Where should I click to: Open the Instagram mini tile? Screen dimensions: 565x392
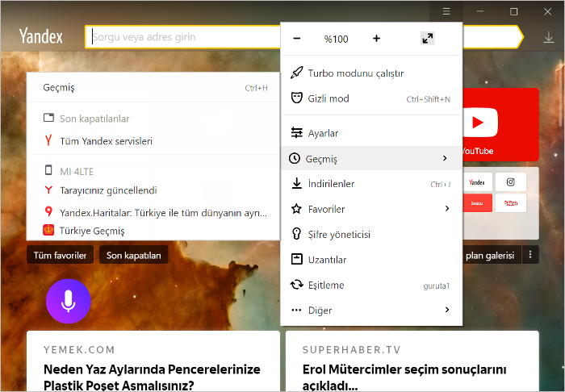click(x=511, y=182)
